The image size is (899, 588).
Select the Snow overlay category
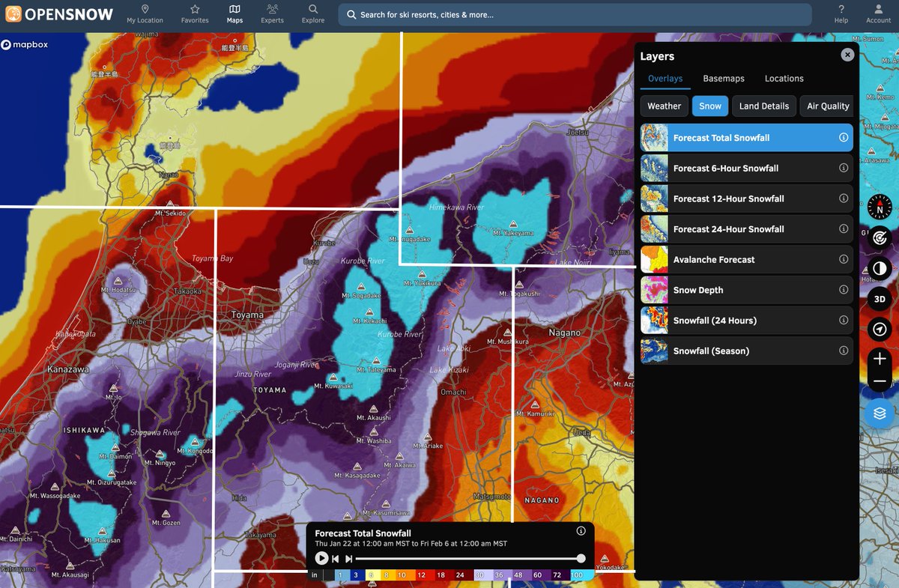pyautogui.click(x=710, y=106)
